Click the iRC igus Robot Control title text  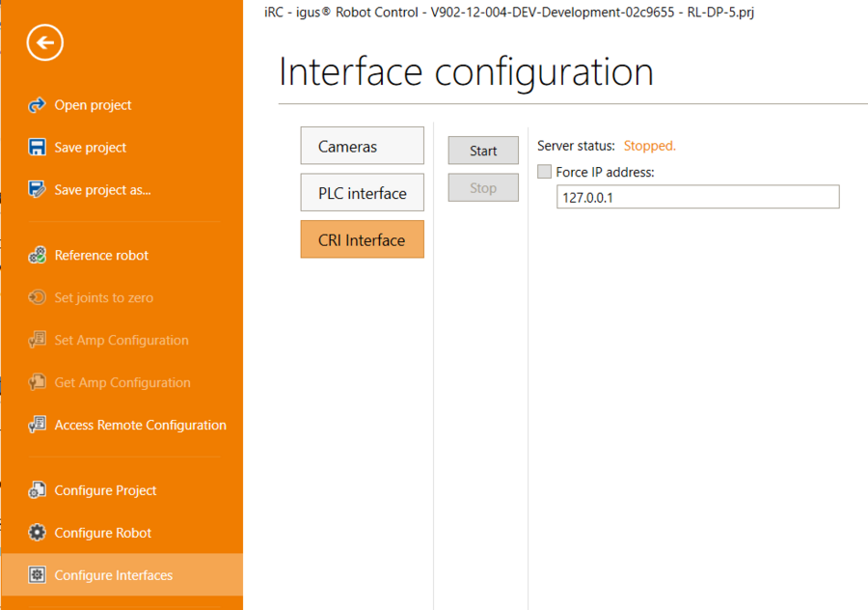(509, 13)
